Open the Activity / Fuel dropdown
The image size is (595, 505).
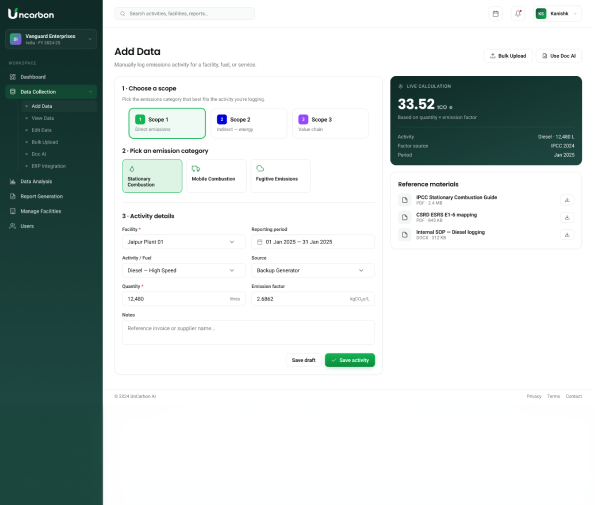pyautogui.click(x=184, y=271)
